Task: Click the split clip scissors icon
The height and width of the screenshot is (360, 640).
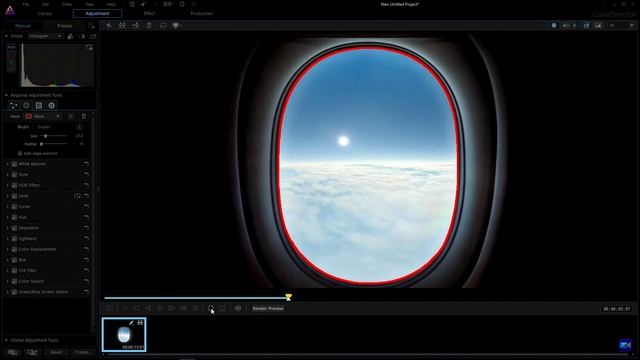Action: pos(109,25)
